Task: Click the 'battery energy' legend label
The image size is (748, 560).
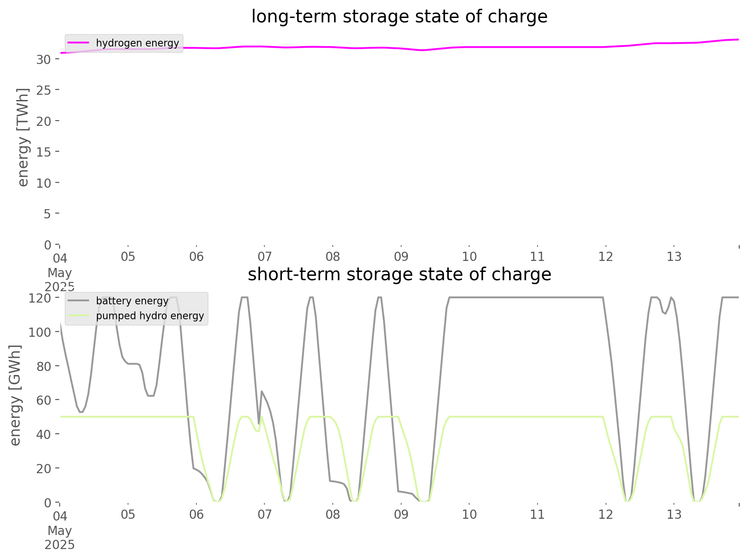Action: (132, 301)
